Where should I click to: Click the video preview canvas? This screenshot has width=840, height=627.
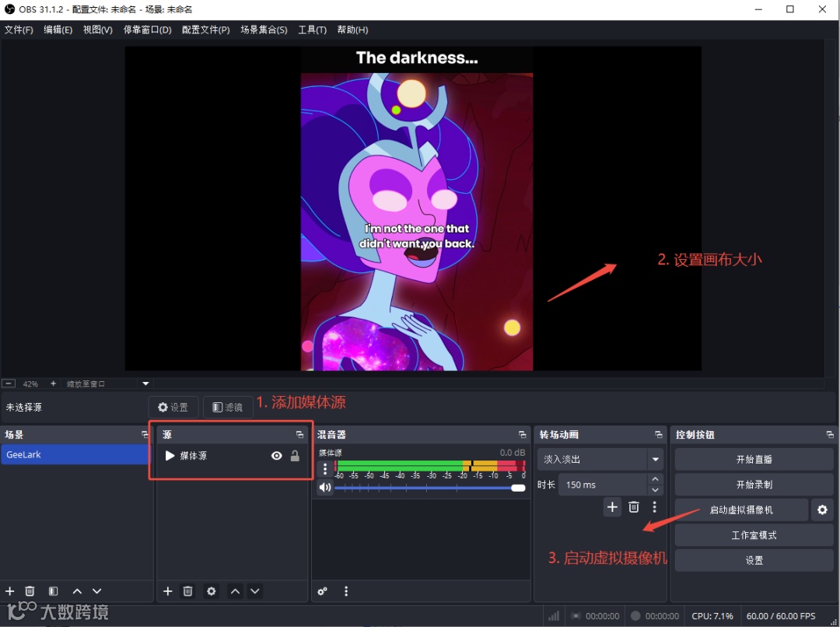click(413, 208)
